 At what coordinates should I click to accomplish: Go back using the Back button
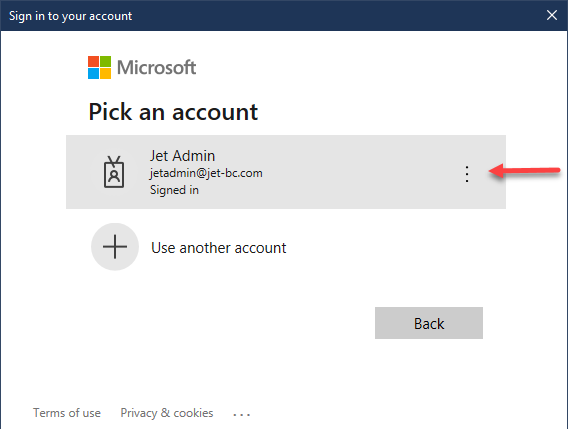click(x=429, y=323)
